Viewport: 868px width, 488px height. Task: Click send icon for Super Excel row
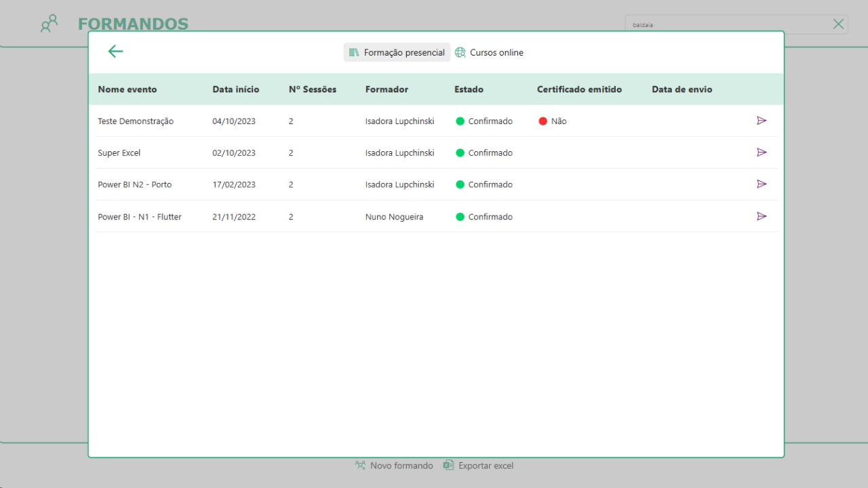pos(762,152)
